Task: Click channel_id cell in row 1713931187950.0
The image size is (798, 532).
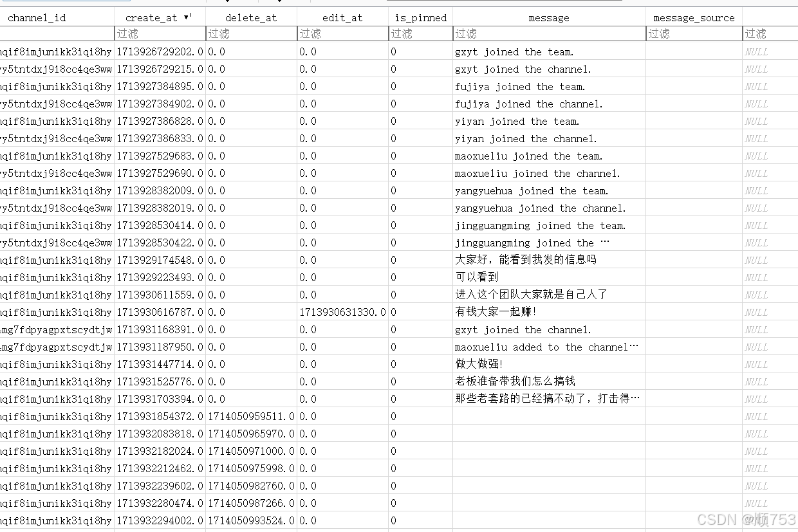Action: (x=57, y=347)
